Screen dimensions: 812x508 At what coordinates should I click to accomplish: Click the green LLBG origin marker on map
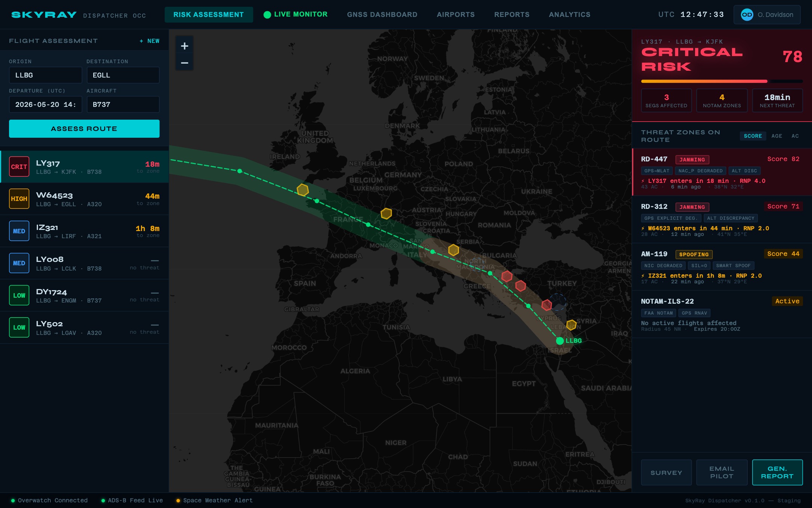[x=560, y=341]
